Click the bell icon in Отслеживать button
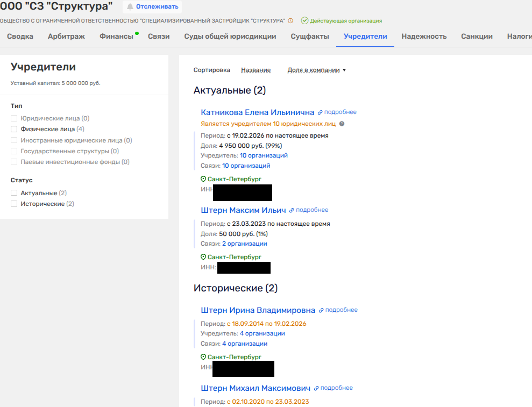 click(x=130, y=7)
